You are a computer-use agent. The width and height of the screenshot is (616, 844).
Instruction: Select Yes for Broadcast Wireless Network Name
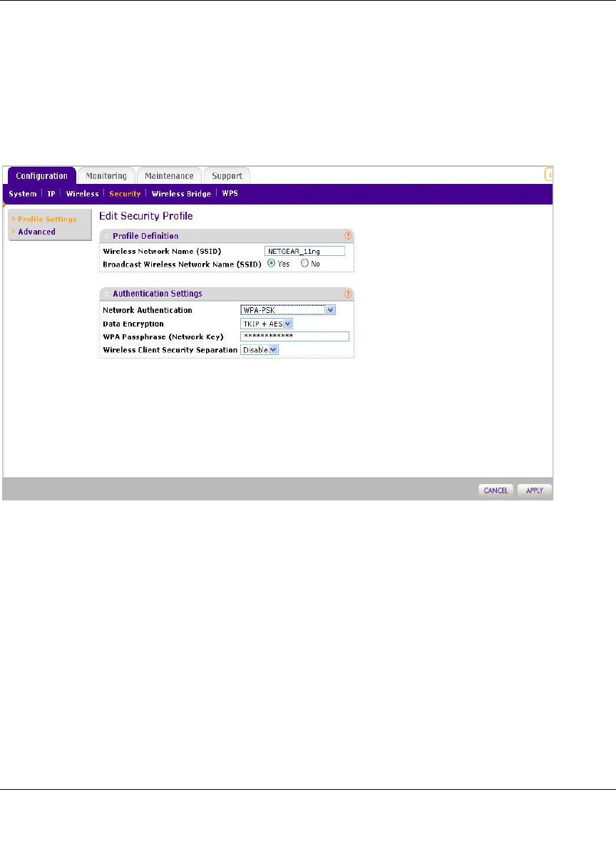coord(272,263)
